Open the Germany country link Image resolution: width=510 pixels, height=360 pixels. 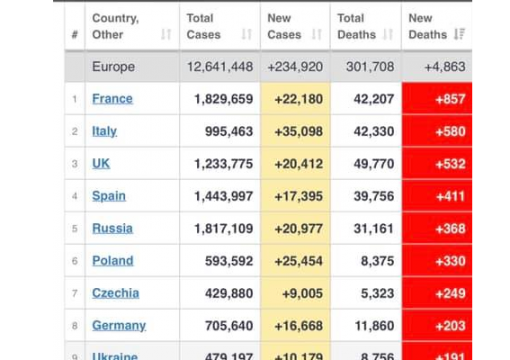(x=119, y=326)
